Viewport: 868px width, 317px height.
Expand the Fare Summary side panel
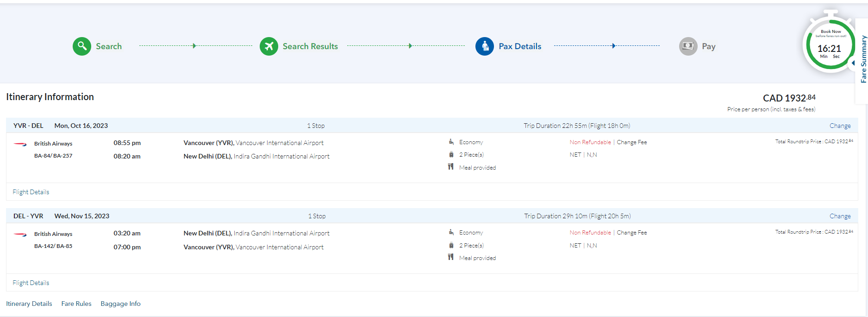click(863, 59)
